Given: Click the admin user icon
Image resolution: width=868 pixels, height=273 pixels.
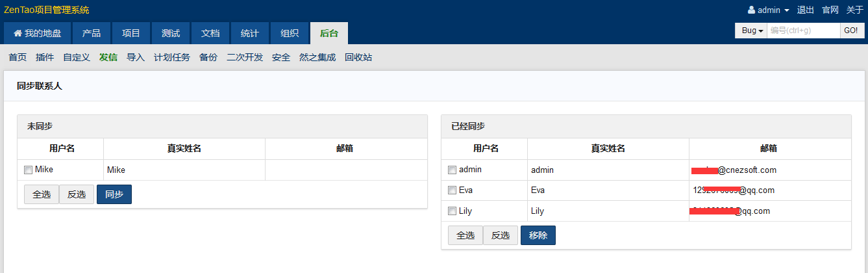Looking at the screenshot, I should 752,10.
